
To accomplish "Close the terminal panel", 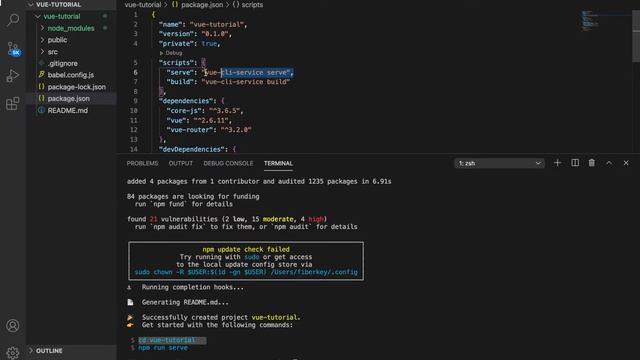I will point(626,163).
